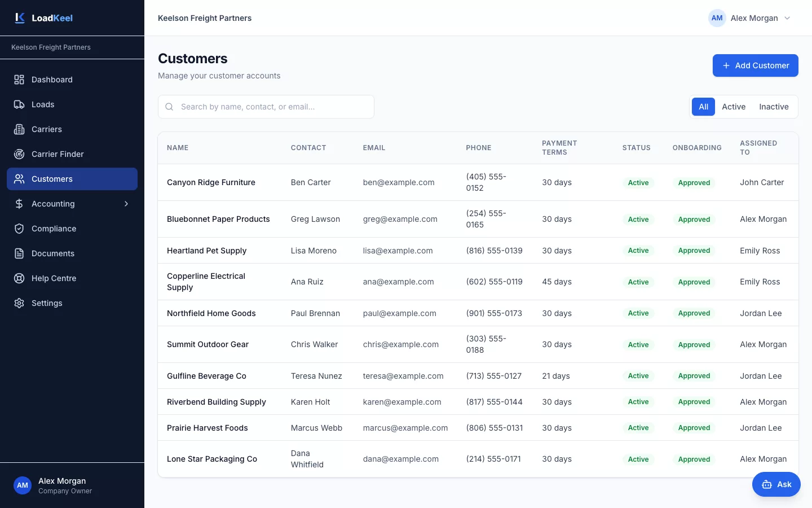The height and width of the screenshot is (508, 812).
Task: Click the Carriers building icon
Action: coord(19,129)
